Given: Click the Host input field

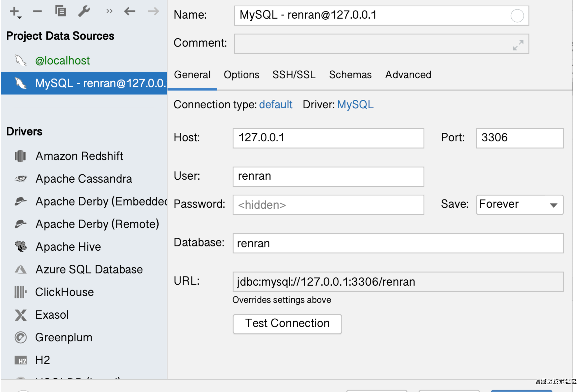Looking at the screenshot, I should coord(328,138).
